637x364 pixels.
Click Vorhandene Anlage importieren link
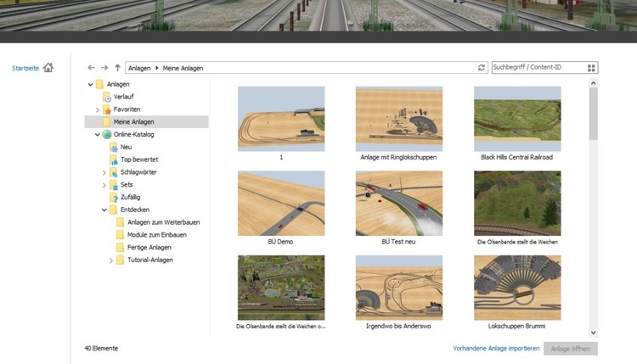(x=494, y=349)
